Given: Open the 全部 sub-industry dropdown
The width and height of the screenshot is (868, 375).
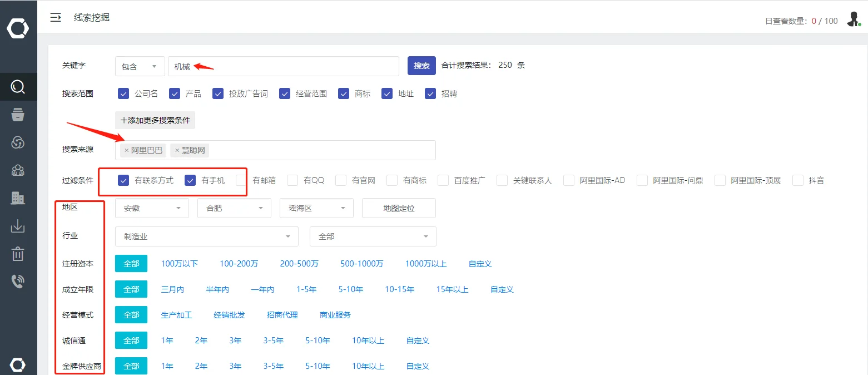Looking at the screenshot, I should coord(373,236).
